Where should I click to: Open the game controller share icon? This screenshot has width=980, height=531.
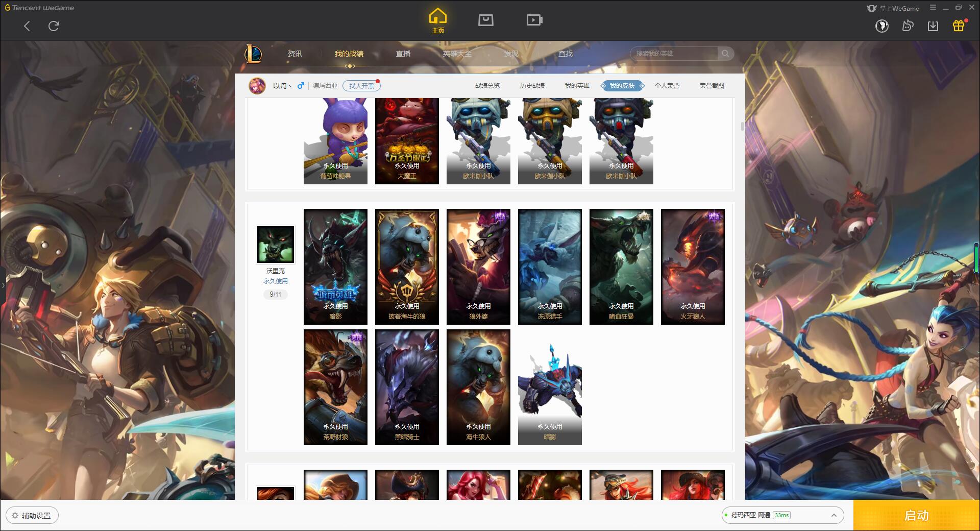[x=908, y=26]
